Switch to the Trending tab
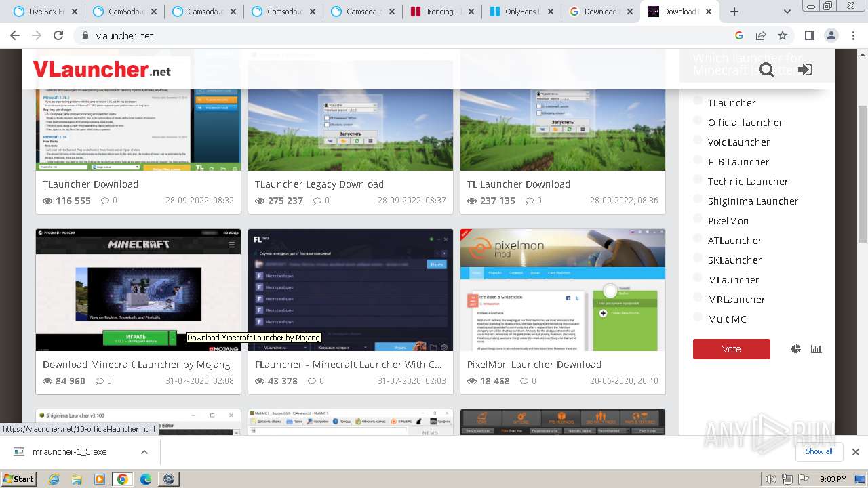Image resolution: width=868 pixels, height=488 pixels. pyautogui.click(x=441, y=12)
